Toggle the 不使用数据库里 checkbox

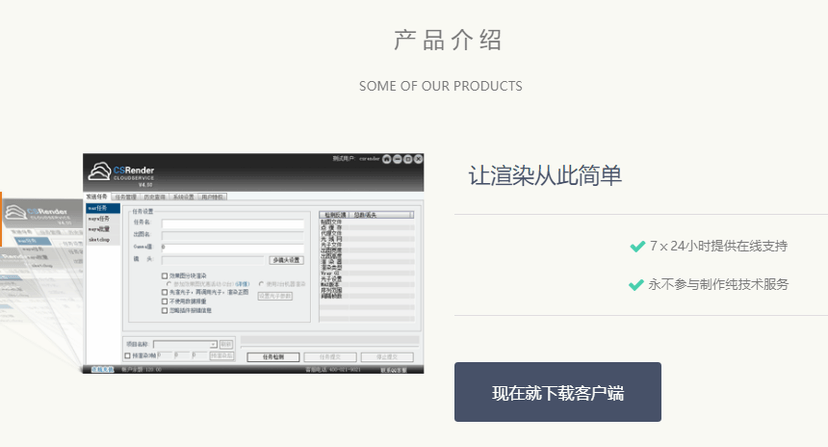pos(165,301)
